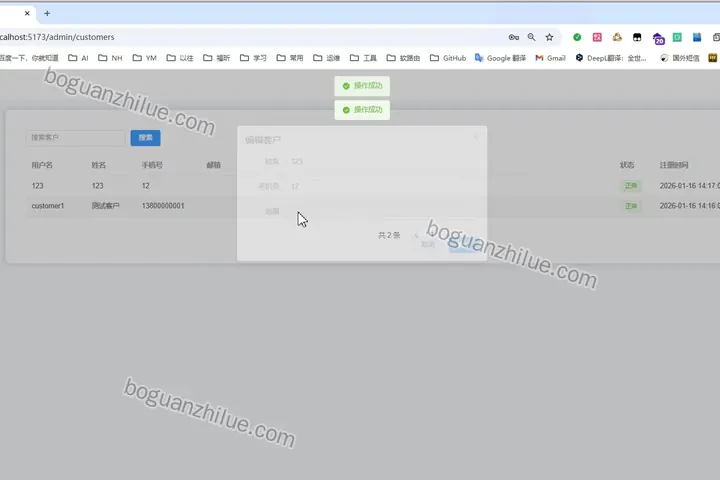Open the 工具 bookmarks folder
Viewport: 720px width, 480px height.
click(x=363, y=58)
